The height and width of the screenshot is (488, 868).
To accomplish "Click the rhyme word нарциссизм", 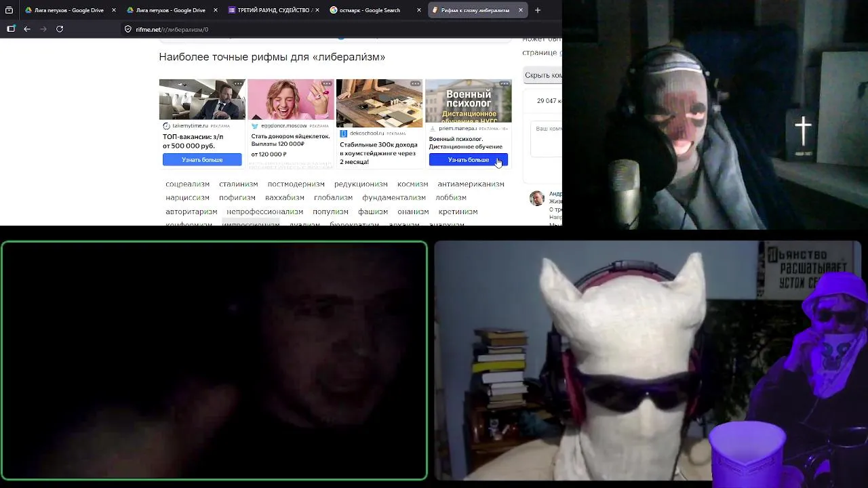I will [187, 198].
